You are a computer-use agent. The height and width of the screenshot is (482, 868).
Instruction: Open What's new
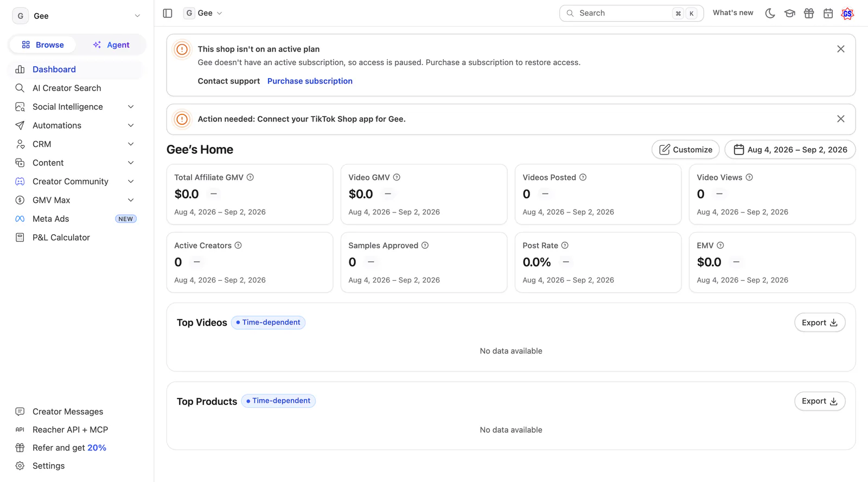[733, 13]
